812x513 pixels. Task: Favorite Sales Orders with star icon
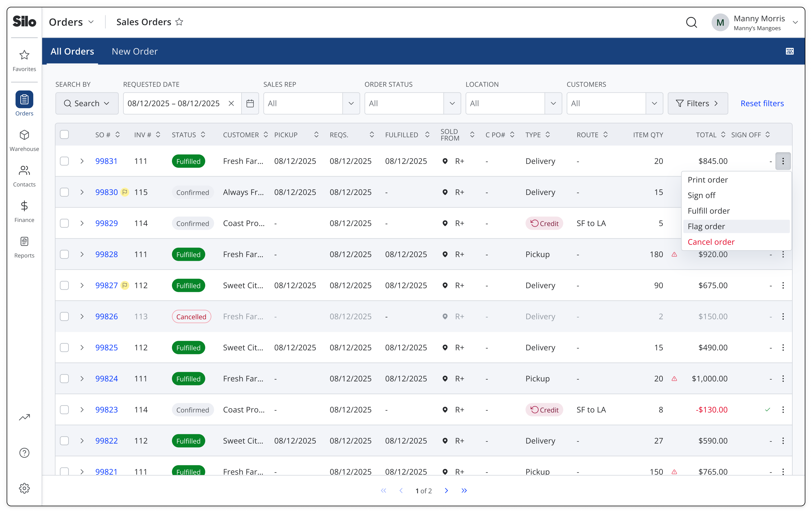(179, 22)
